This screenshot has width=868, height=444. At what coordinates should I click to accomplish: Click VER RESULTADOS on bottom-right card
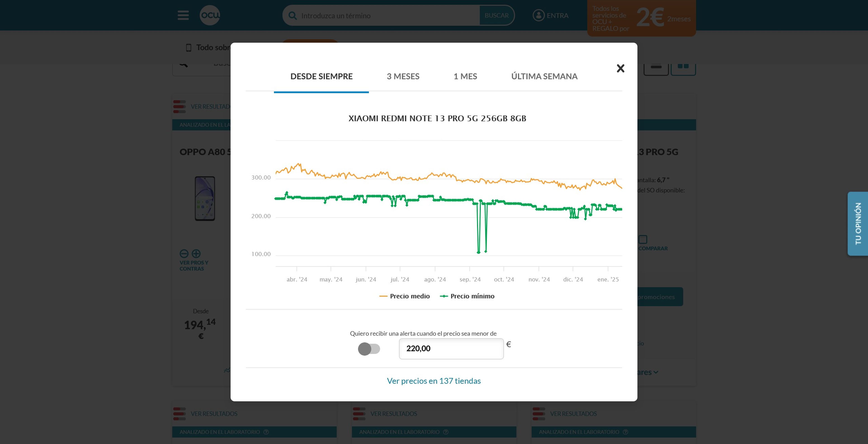coord(573,414)
